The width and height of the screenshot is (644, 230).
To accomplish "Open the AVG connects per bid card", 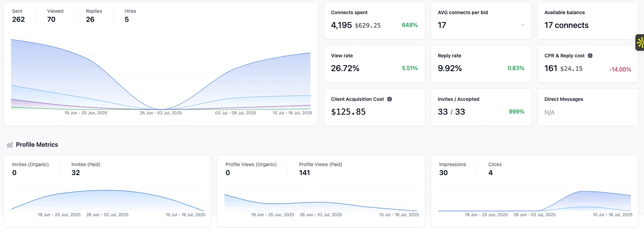I will [x=481, y=21].
